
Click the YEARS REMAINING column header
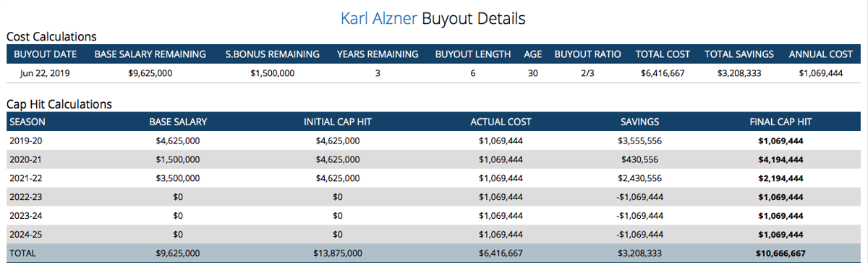click(x=378, y=54)
